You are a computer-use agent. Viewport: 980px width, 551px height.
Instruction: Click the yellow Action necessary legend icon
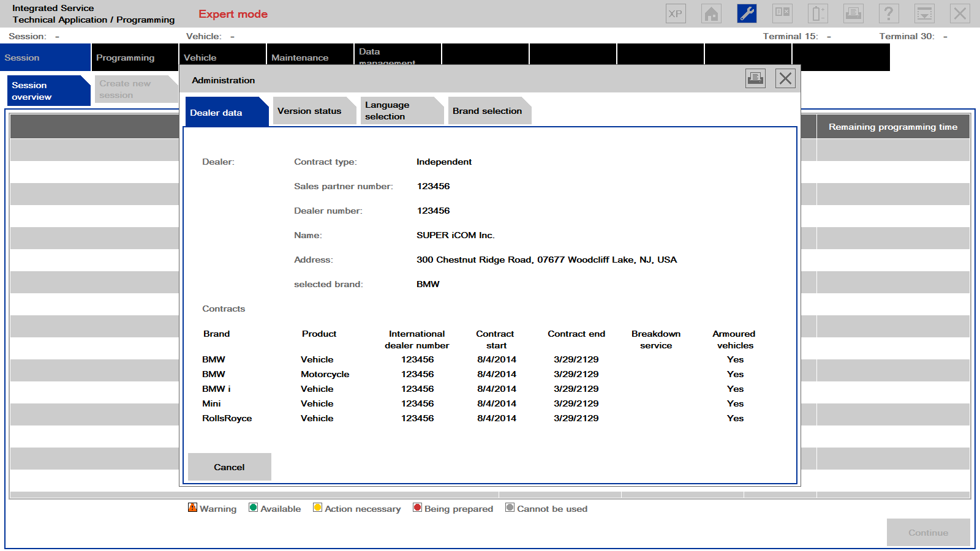pyautogui.click(x=317, y=508)
